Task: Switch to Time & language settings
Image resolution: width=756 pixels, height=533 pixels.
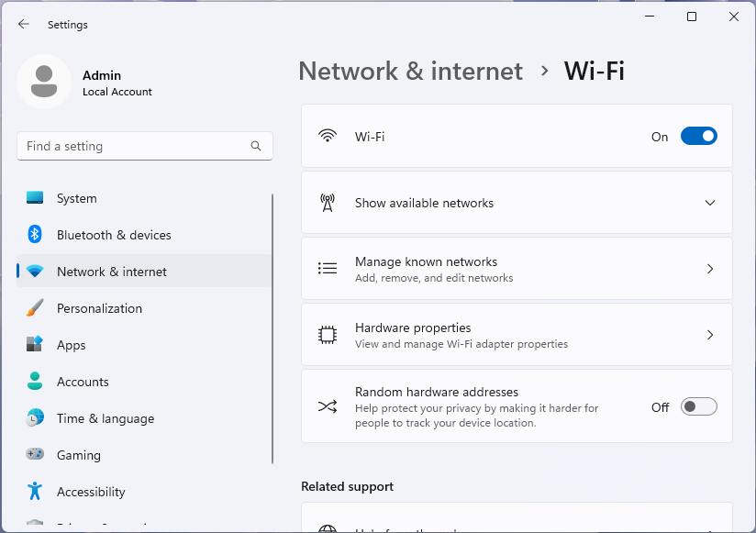Action: point(104,418)
